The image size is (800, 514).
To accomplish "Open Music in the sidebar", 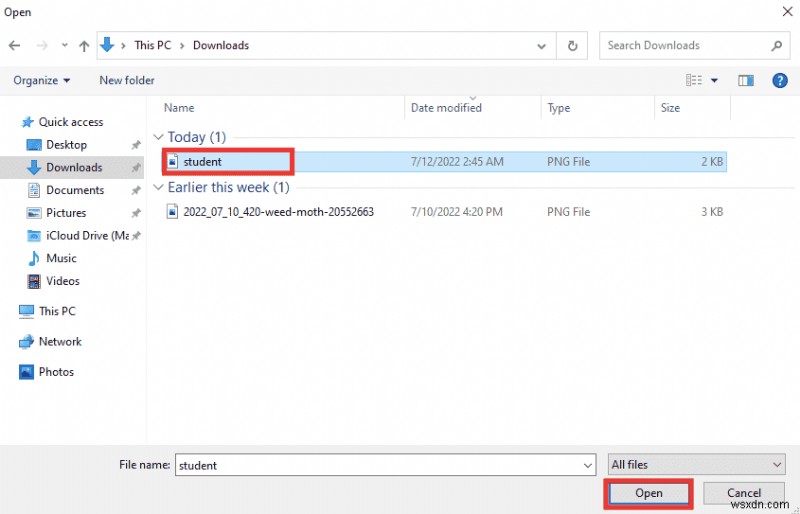I will [x=61, y=258].
